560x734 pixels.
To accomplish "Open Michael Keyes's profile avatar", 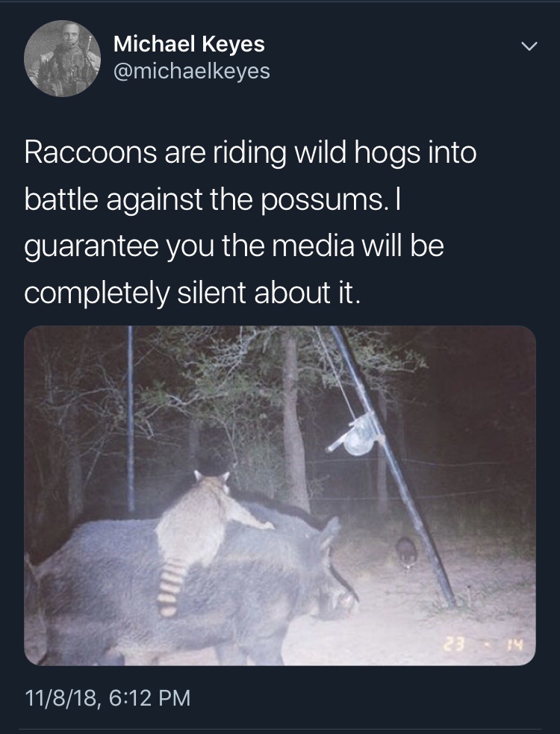I will tap(62, 58).
